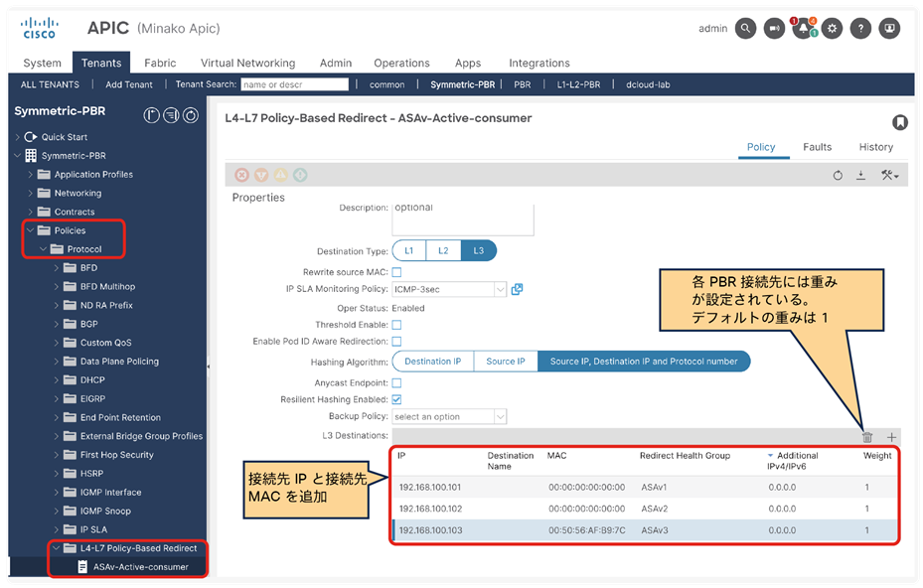Open the Fabric menu
923x588 pixels.
160,63
